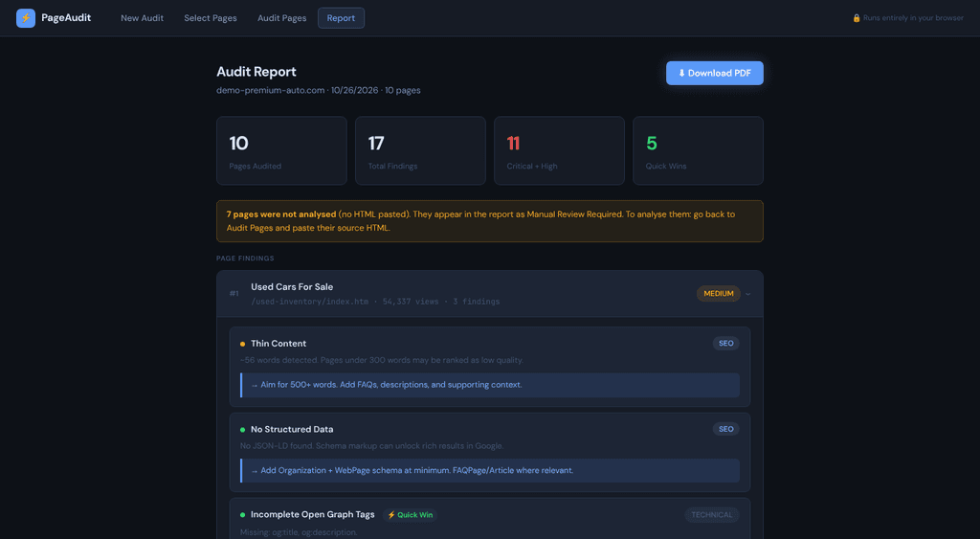Screen dimensions: 980x539
Task: Click the Critical + High stat card
Action: [559, 150]
